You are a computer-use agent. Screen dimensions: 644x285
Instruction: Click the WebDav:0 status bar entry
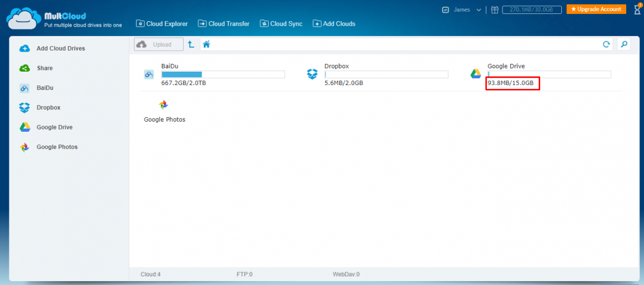click(x=346, y=274)
